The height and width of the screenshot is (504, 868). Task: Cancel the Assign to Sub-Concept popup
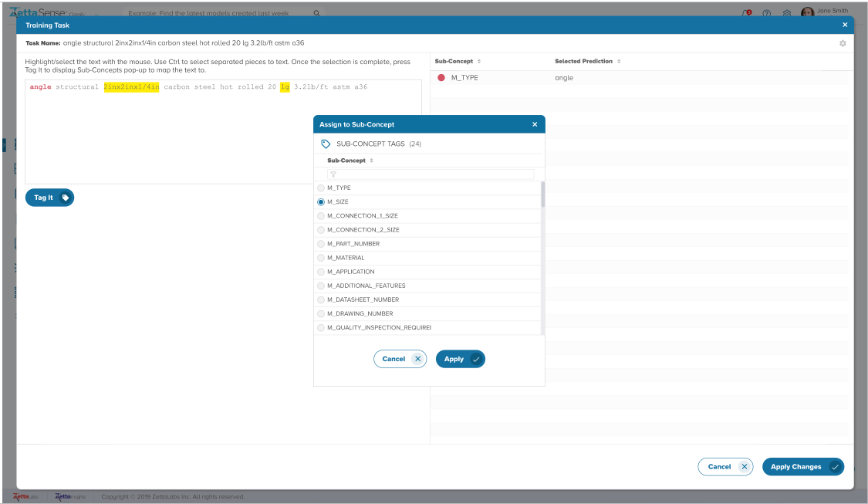pos(400,359)
